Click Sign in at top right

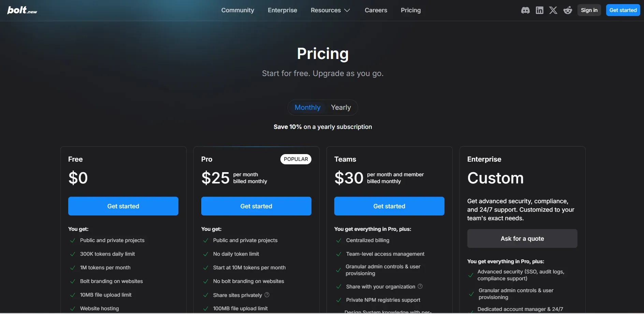tap(589, 10)
